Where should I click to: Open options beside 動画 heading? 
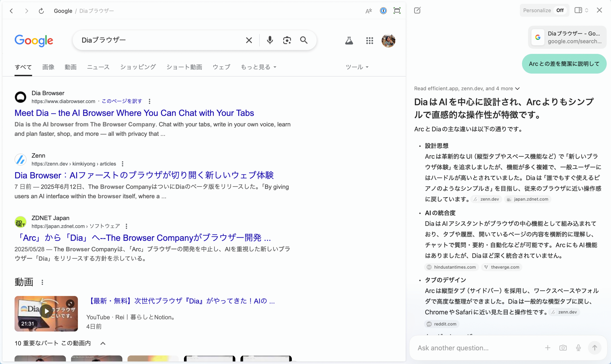42,282
